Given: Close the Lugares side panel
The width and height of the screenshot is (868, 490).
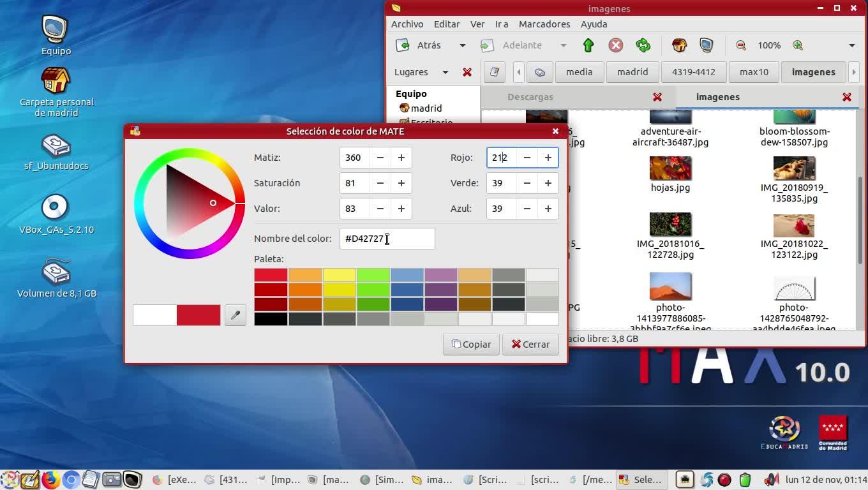Looking at the screenshot, I should [x=467, y=72].
